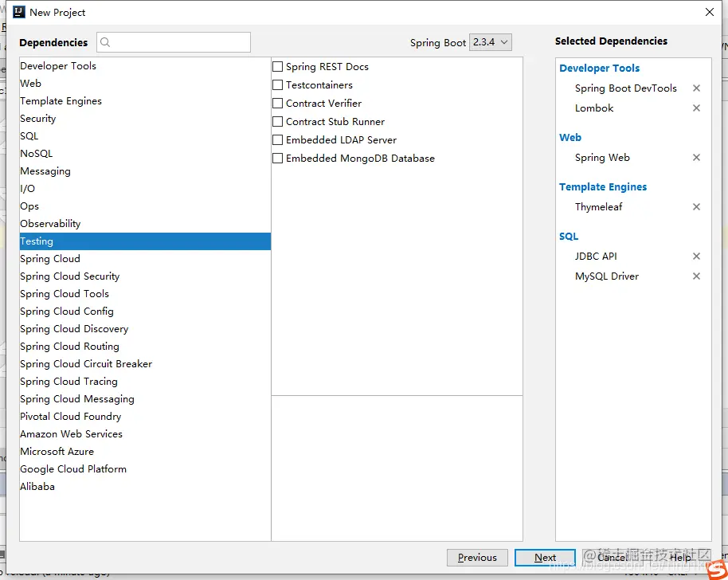
Task: Open Spring Cloud Routing category
Action: [x=145, y=347]
